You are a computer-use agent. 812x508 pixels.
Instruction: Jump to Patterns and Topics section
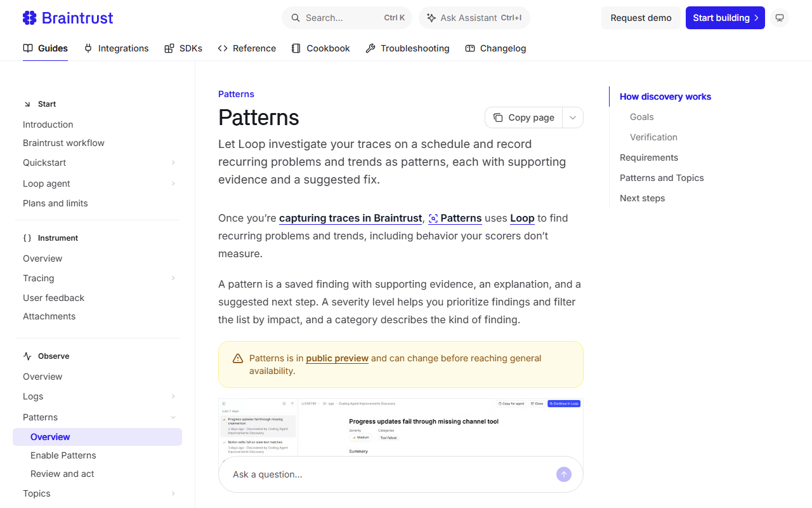[662, 178]
